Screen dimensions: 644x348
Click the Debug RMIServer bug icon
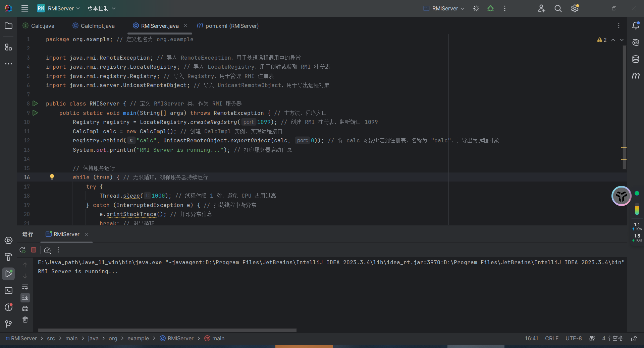[490, 8]
